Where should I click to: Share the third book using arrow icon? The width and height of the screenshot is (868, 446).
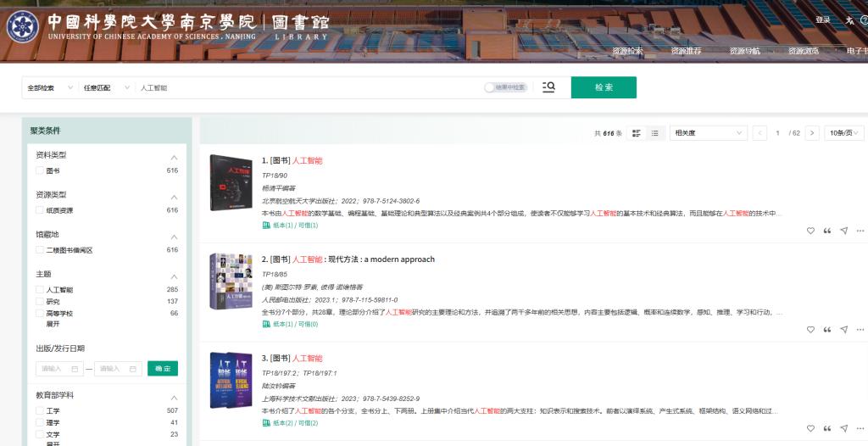click(843, 428)
